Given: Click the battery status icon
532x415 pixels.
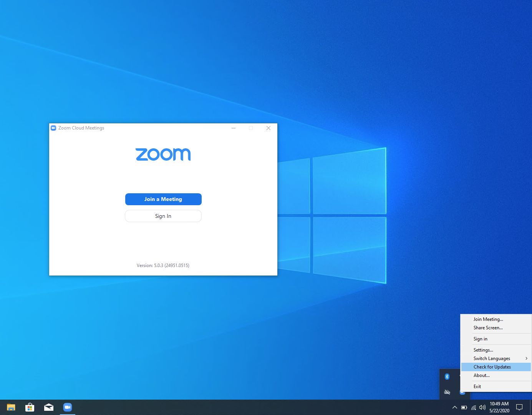Looking at the screenshot, I should pyautogui.click(x=464, y=407).
